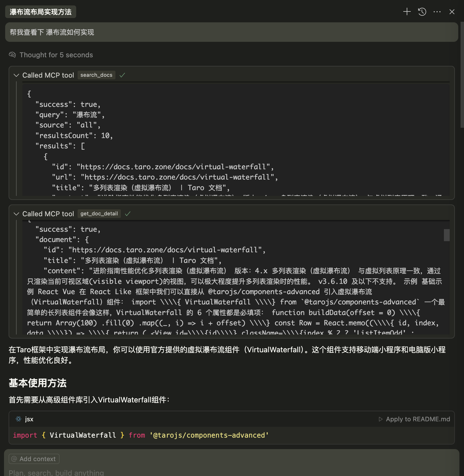Close the chat panel
Screen dimensions: 464x476
click(x=452, y=12)
